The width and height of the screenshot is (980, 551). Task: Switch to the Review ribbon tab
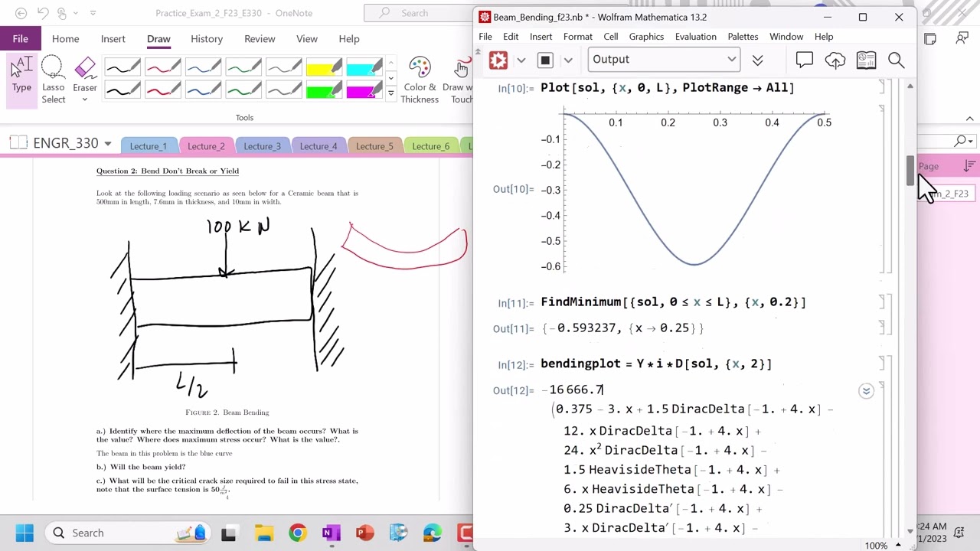[260, 39]
